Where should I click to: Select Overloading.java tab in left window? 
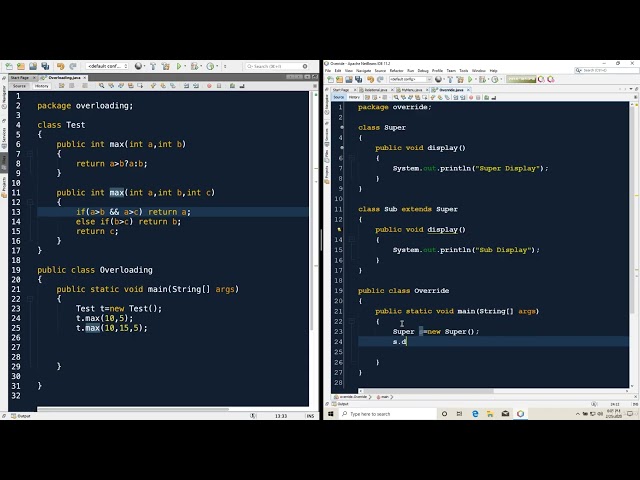pos(64,78)
